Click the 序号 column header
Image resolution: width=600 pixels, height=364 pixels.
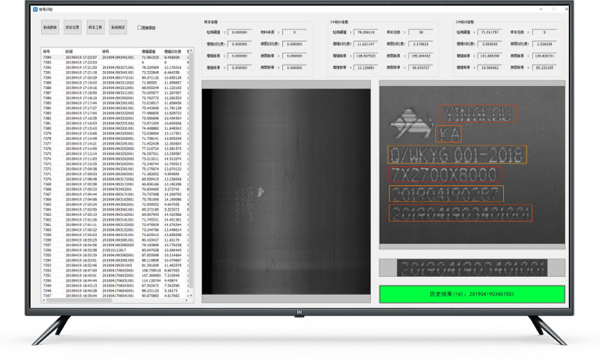pos(47,52)
